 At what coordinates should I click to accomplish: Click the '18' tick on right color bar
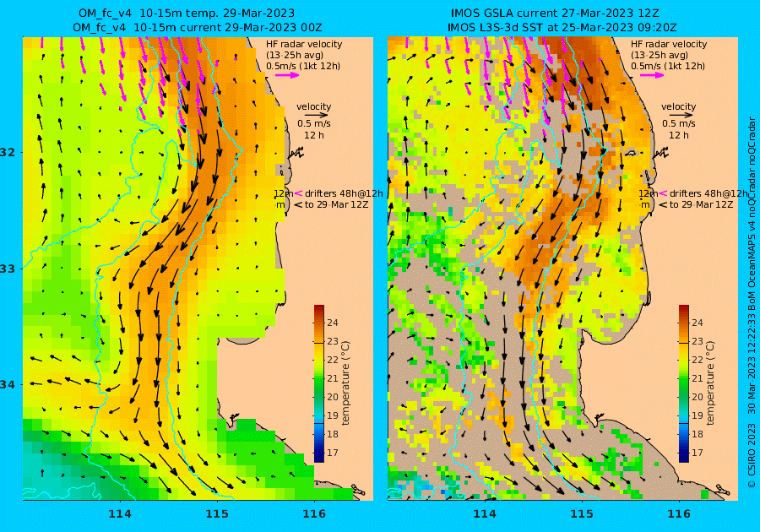click(697, 434)
